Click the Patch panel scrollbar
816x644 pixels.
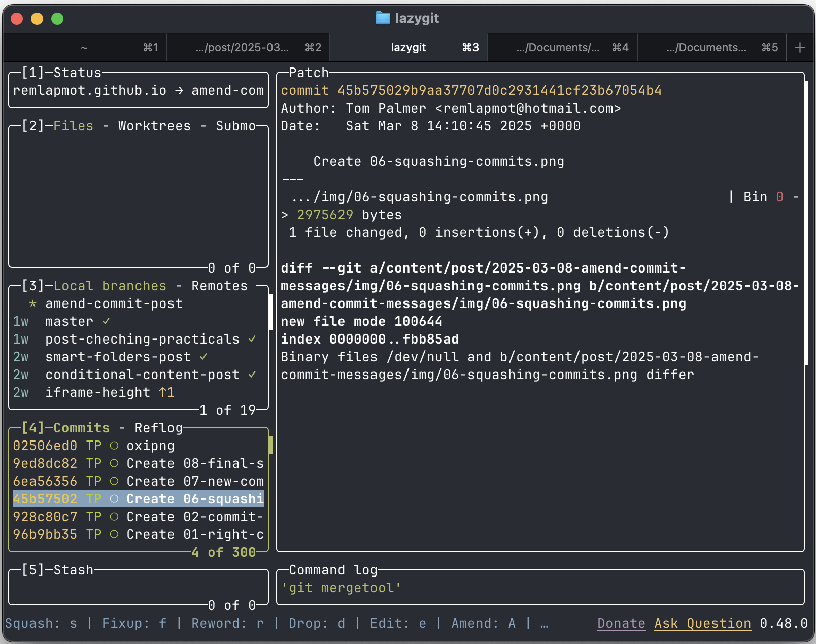tap(806, 223)
